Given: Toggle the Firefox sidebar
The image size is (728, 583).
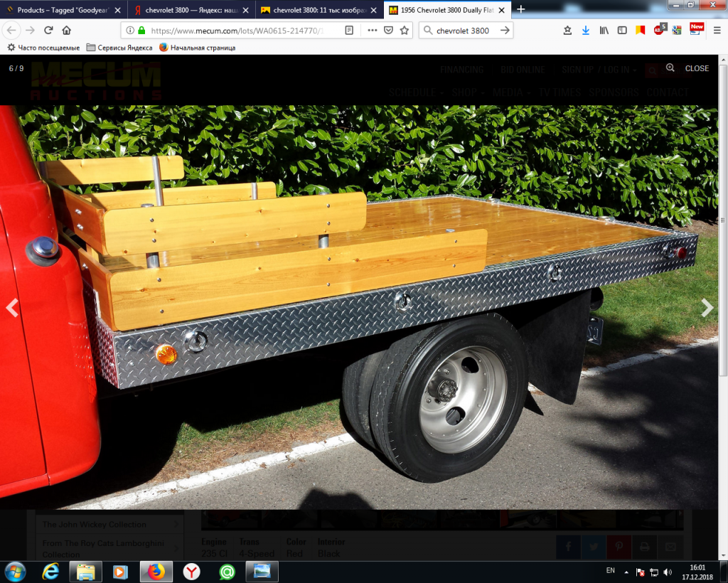Looking at the screenshot, I should [622, 31].
